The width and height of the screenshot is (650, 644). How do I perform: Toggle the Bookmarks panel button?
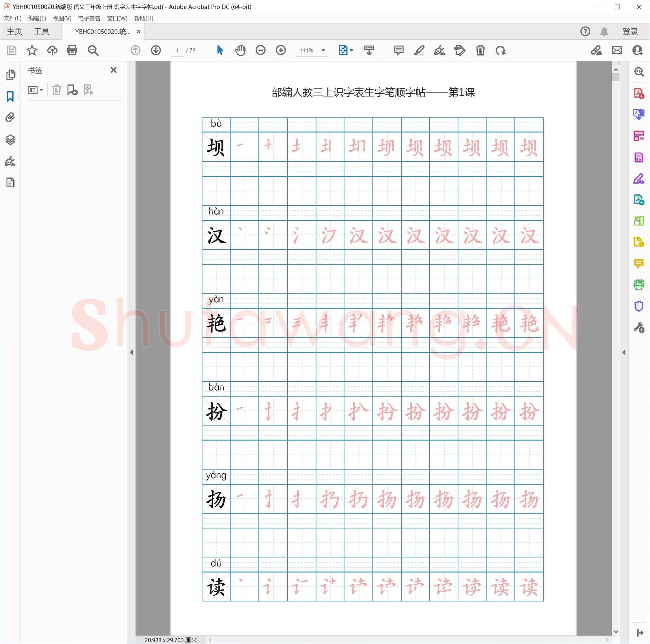point(10,96)
